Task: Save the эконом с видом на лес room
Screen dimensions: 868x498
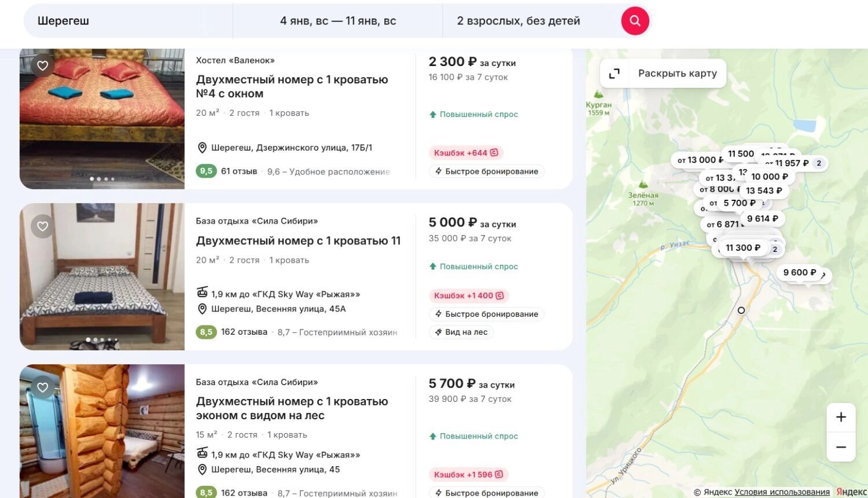Action: (43, 387)
